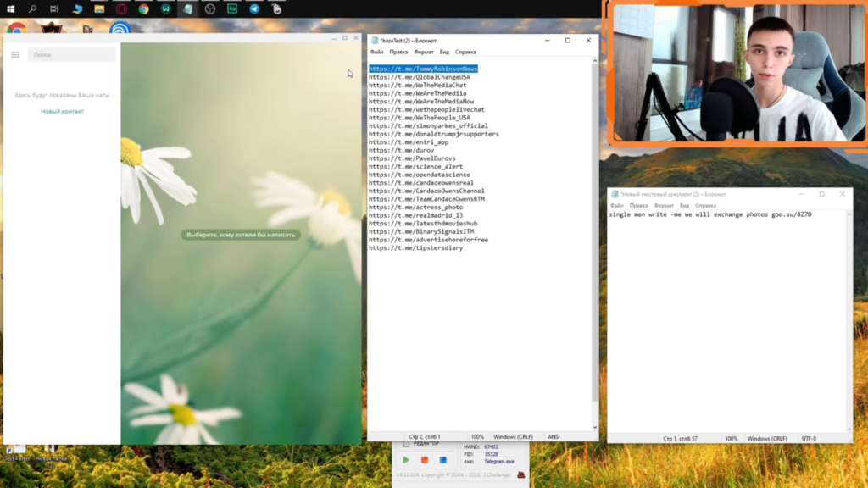Click the green play button in the macro tool

point(406,460)
